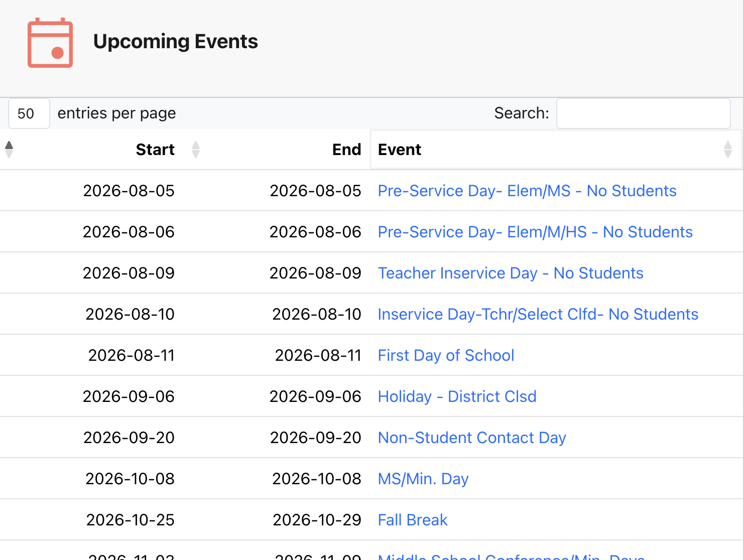Select start date 2026-08-11 cell
The image size is (744, 560).
pyautogui.click(x=131, y=355)
